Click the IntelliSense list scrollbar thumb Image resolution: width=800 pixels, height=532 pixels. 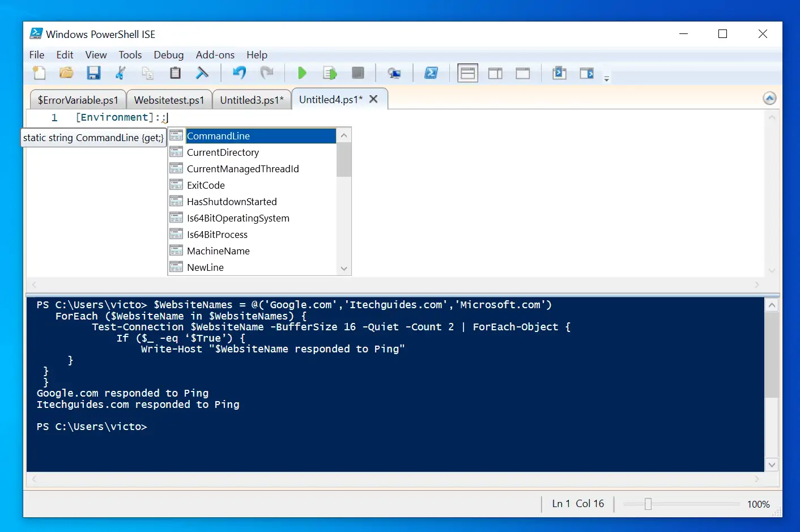pyautogui.click(x=343, y=160)
